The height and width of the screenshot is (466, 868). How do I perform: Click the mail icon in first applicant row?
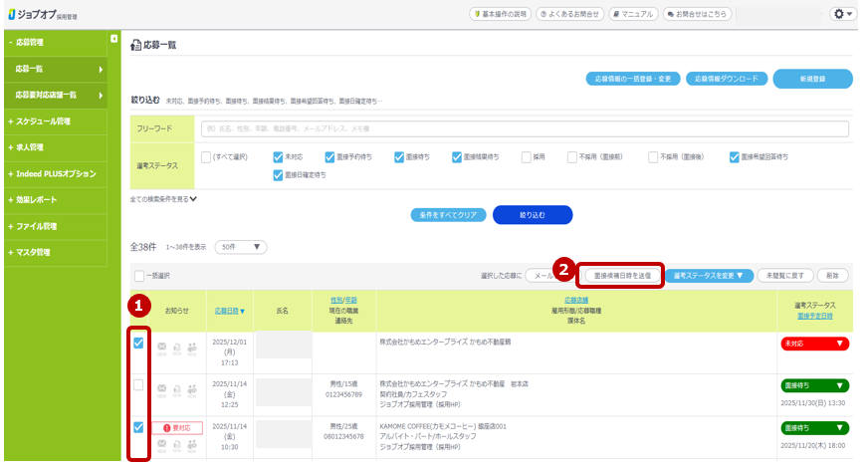(161, 347)
